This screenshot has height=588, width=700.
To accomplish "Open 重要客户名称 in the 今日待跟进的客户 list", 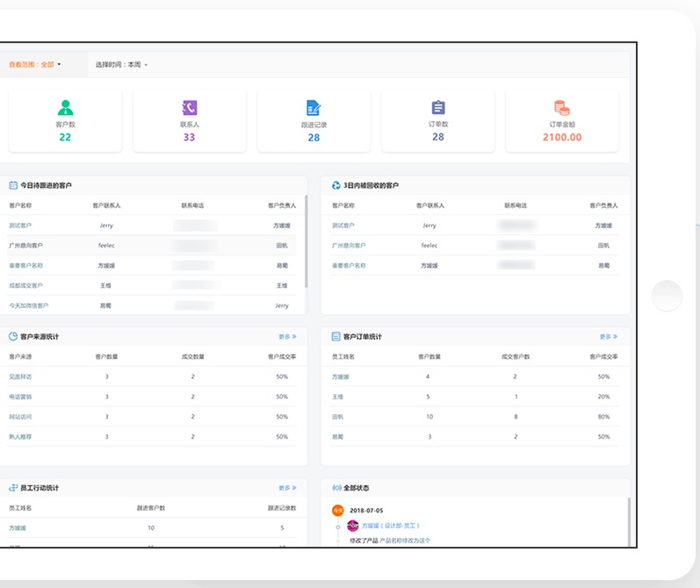I will (25, 265).
